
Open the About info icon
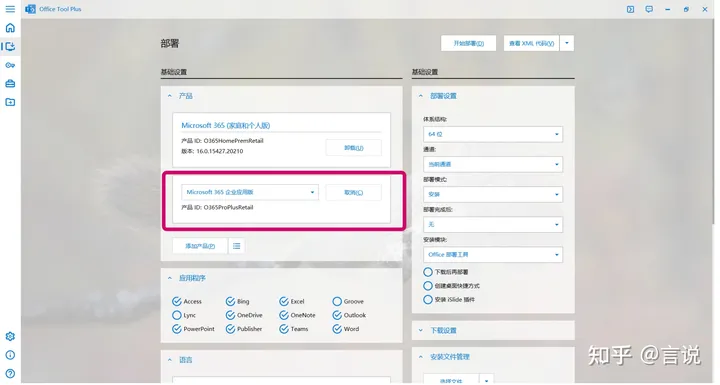click(x=10, y=355)
